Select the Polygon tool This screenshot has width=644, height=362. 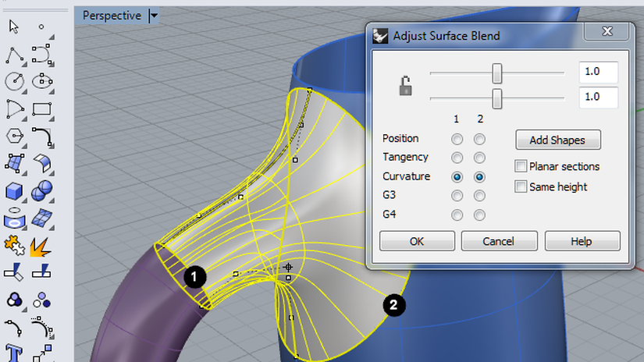click(15, 136)
